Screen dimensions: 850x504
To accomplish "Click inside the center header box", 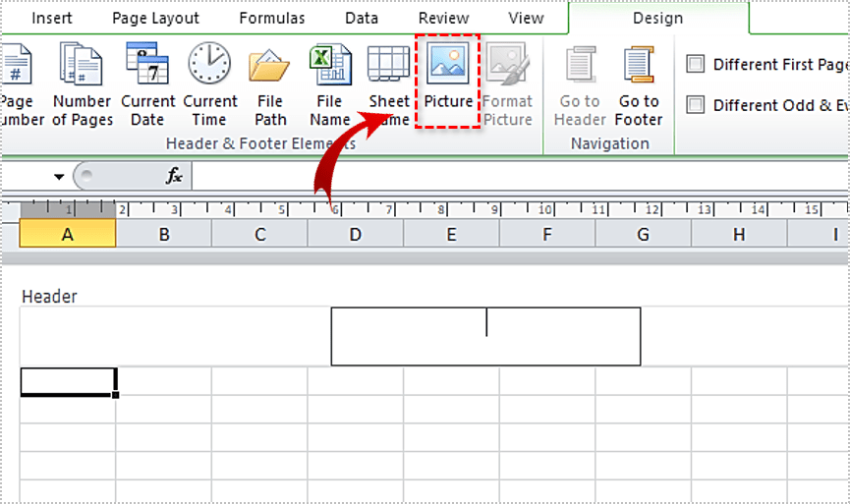I will (x=485, y=336).
